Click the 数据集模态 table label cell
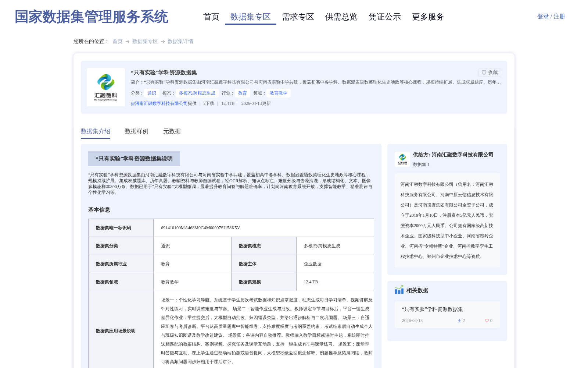Screen dimensions: 588x368 tap(264, 246)
